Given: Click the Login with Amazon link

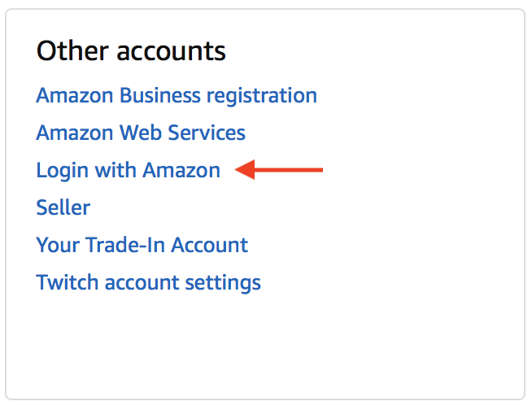Looking at the screenshot, I should (x=128, y=171).
